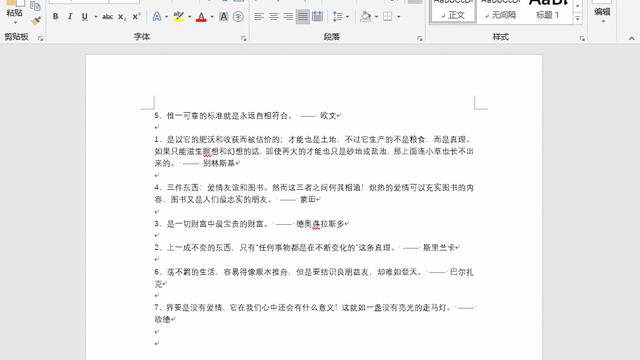640x360 pixels.
Task: Collapse the ribbon with the chevron
Action: tap(631, 38)
